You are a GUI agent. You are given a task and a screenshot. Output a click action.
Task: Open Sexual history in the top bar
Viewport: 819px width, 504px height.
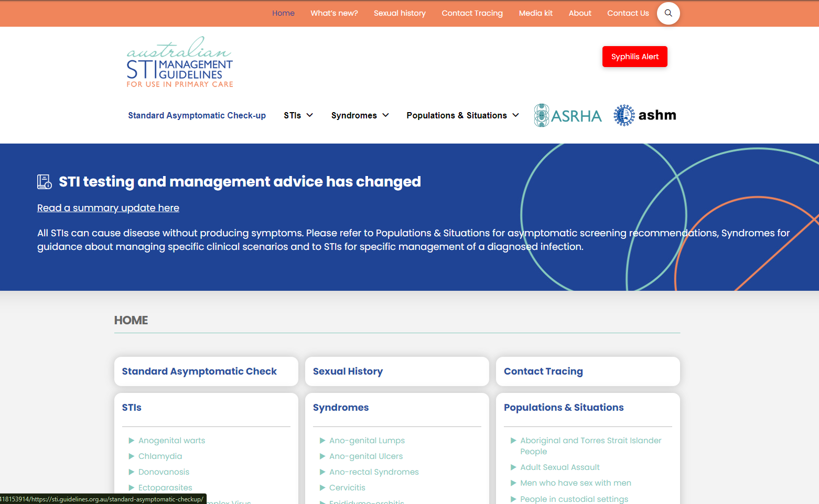tap(400, 13)
